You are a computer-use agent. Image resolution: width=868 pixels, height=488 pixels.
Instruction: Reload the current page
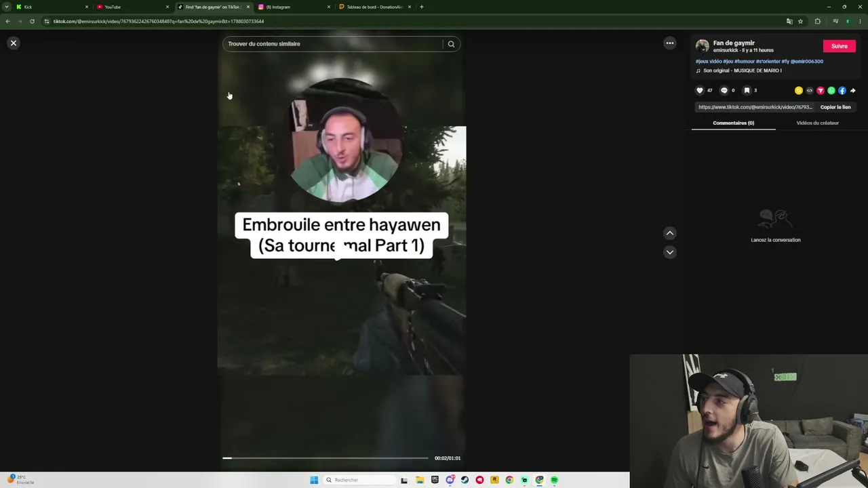(32, 21)
